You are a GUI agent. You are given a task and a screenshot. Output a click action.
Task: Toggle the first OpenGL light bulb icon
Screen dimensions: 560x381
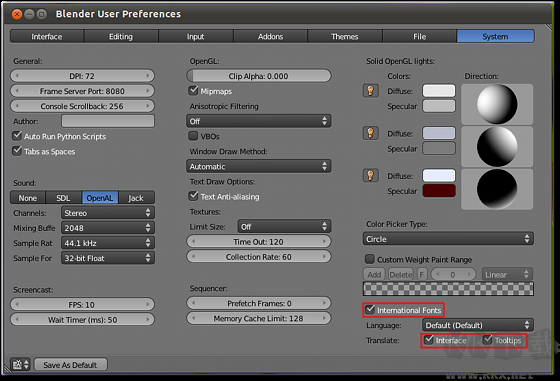click(370, 91)
